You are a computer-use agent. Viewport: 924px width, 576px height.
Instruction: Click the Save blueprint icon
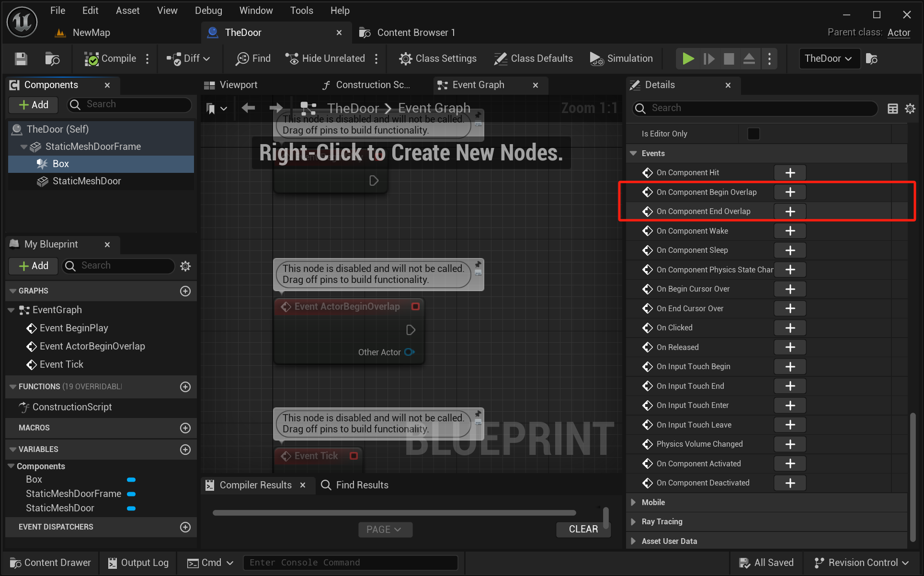pos(21,59)
